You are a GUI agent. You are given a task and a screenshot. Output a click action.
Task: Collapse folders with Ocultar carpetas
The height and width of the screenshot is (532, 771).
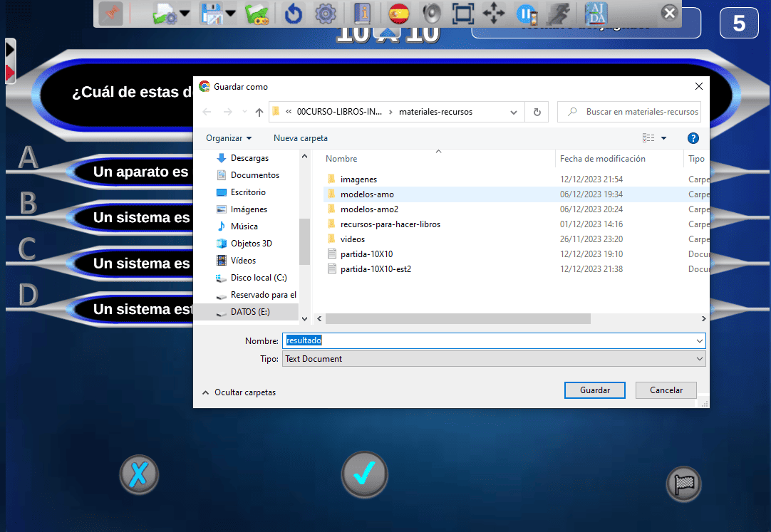(239, 392)
